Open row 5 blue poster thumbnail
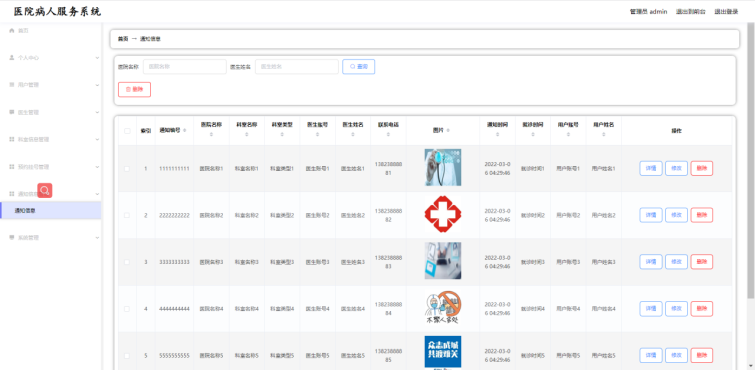Image resolution: width=755 pixels, height=371 pixels. click(x=443, y=352)
